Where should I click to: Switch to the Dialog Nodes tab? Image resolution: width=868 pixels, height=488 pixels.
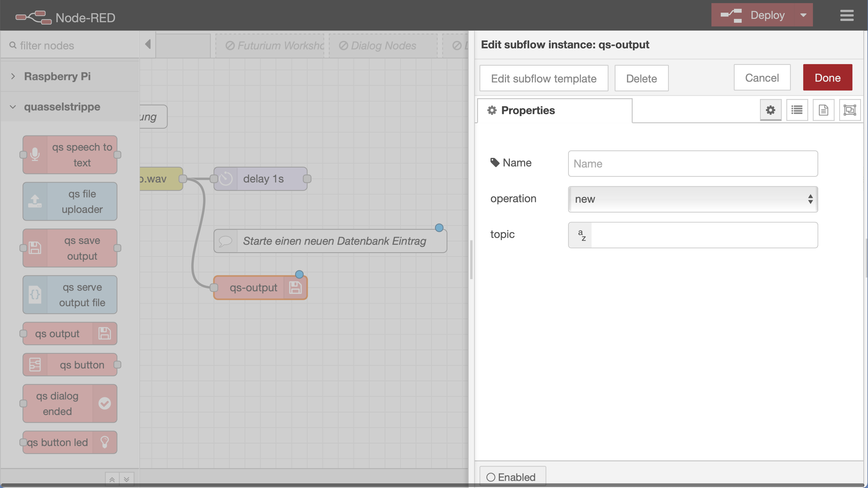383,45
